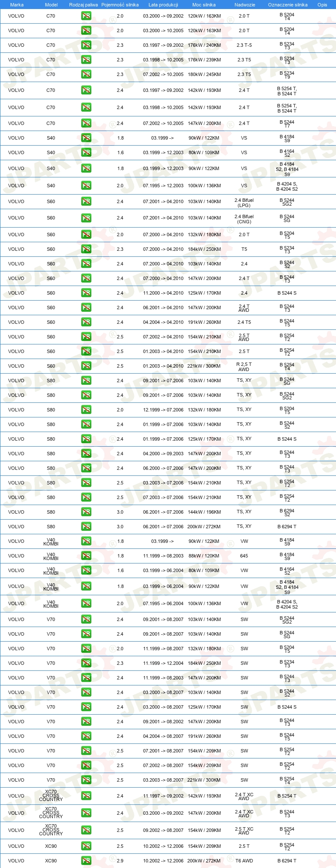Click fuel icon in S60 191kW / 260KM row
Screen dimensions: 336x868
click(86, 322)
